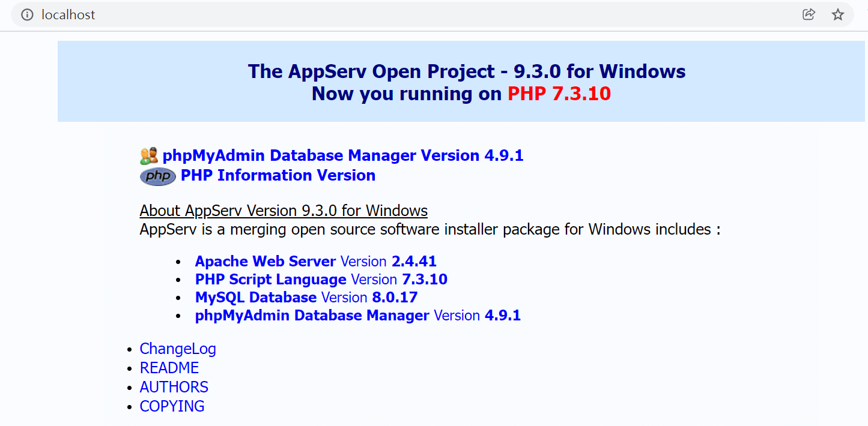Screen dimensions: 868x426
Task: Open phpMyAdmin Database Manager Version 4.9.1 heading link
Action: (x=343, y=155)
